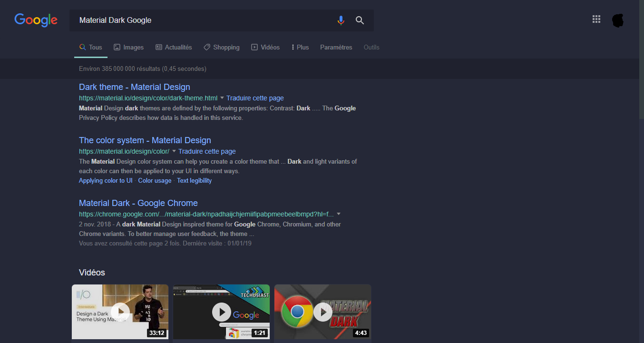644x343 pixels.
Task: Open the 'Dark theme - Material Design' result
Action: [135, 87]
